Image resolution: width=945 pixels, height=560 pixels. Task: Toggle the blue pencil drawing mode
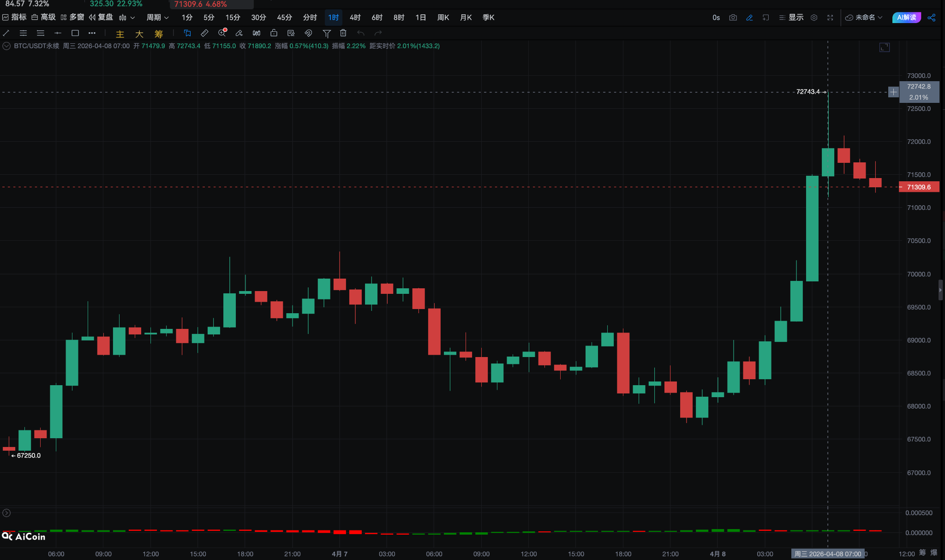point(749,18)
